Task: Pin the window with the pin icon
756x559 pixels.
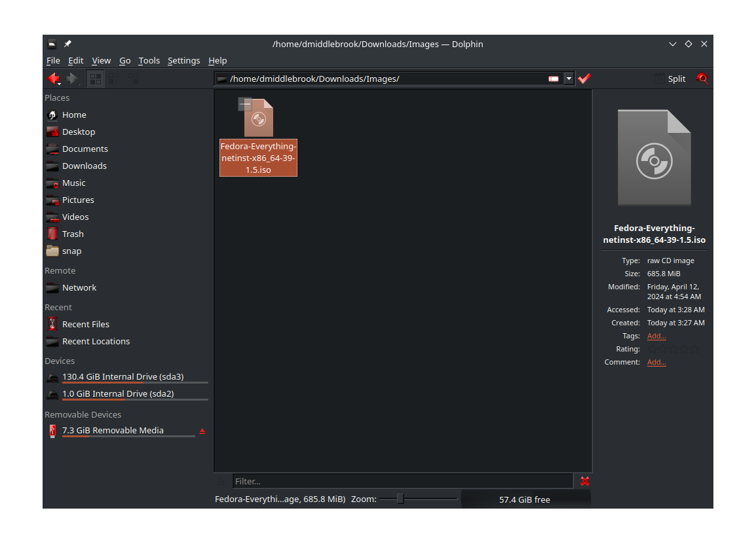Action: pyautogui.click(x=67, y=44)
